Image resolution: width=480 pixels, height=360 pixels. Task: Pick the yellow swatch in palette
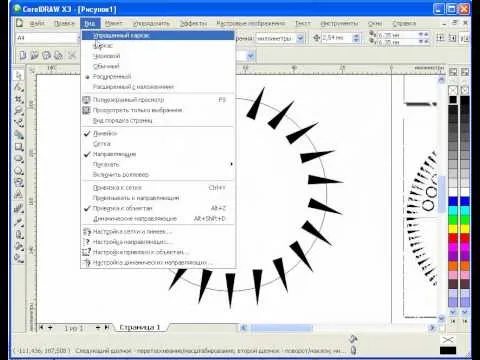(453, 229)
